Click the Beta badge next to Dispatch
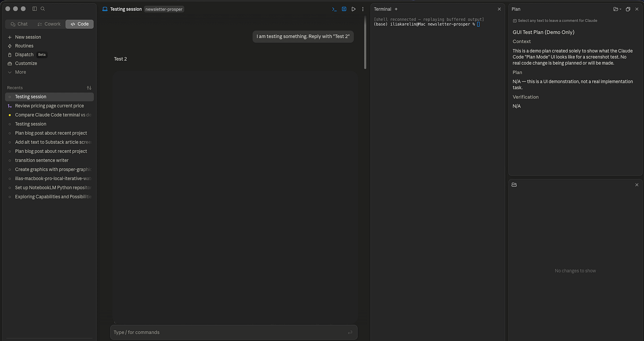 [42, 54]
